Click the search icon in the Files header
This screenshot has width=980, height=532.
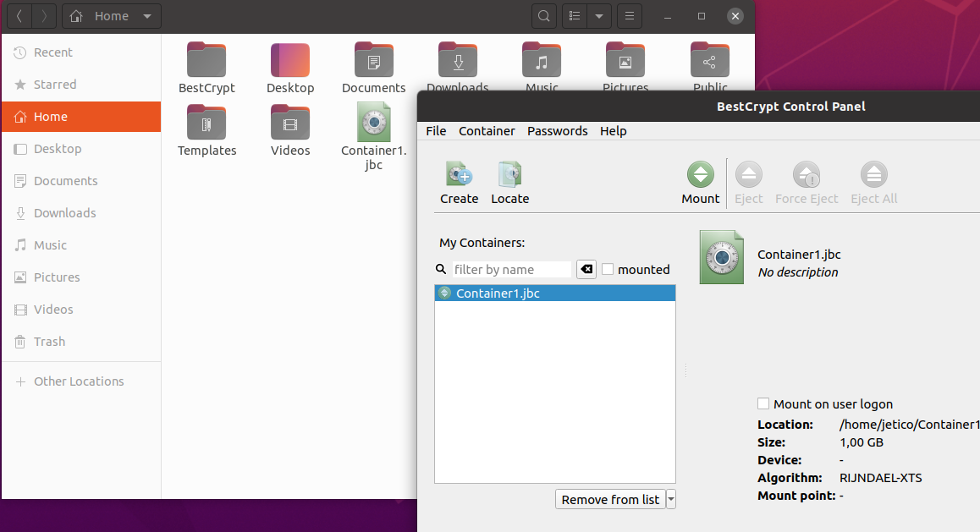click(x=544, y=16)
